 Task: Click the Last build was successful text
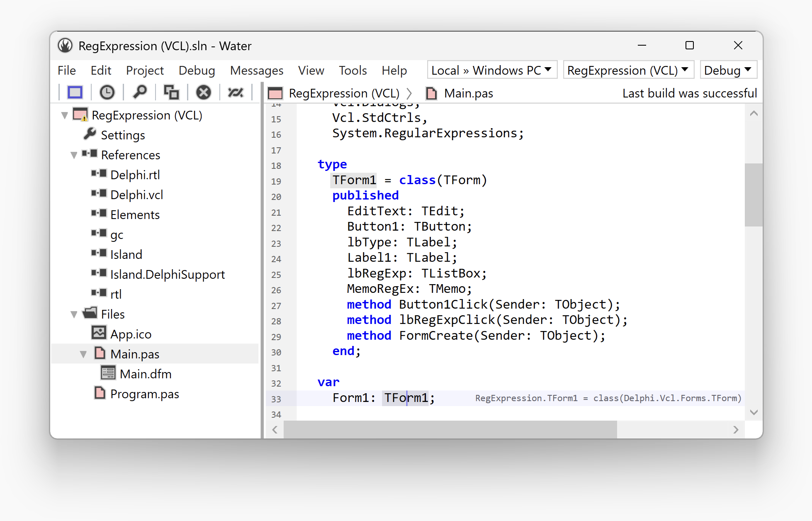point(689,93)
